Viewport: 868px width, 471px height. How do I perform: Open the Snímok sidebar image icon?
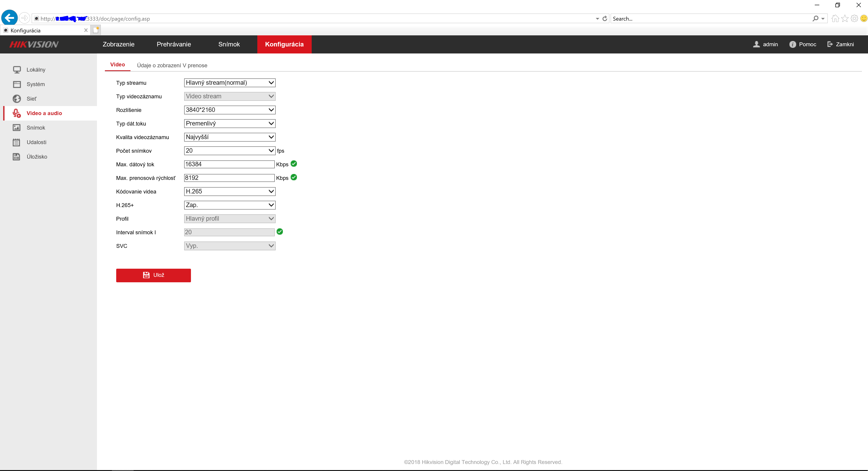16,128
